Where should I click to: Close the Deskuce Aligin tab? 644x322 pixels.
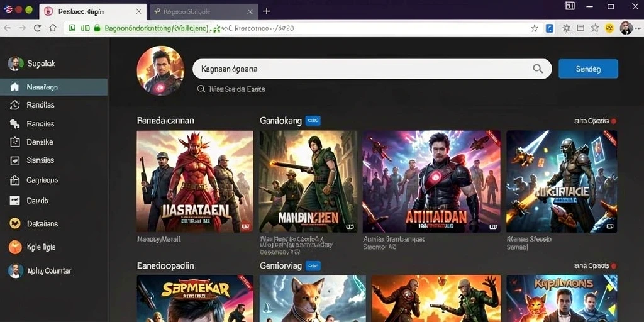tap(138, 11)
